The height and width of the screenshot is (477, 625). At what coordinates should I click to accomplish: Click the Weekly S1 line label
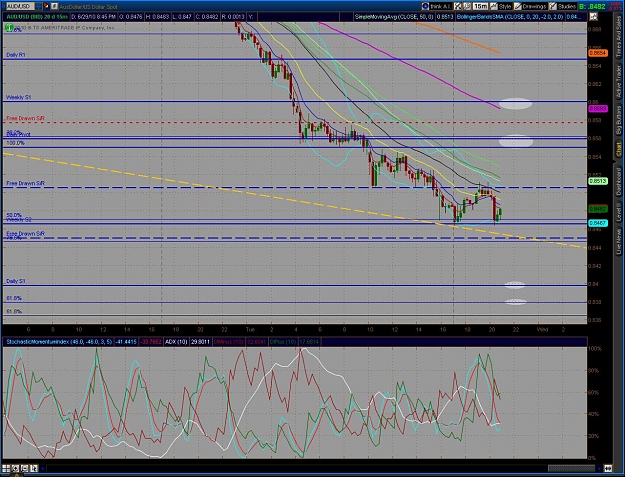[x=18, y=97]
